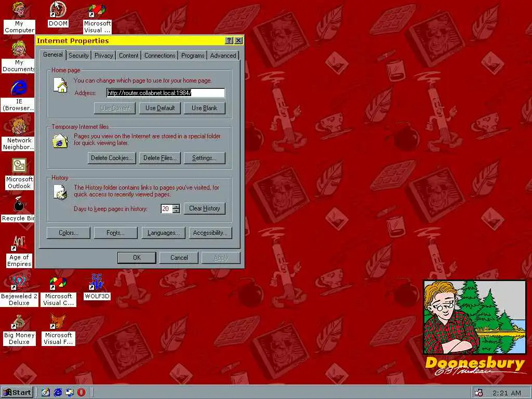The height and width of the screenshot is (399, 532).
Task: Select the General tab
Action: [x=52, y=55]
